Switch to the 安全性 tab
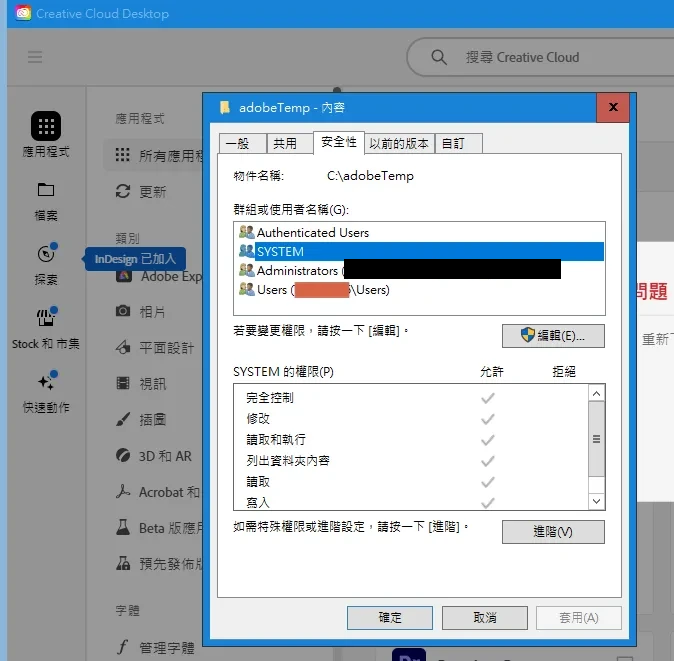The height and width of the screenshot is (661, 674). pyautogui.click(x=339, y=142)
